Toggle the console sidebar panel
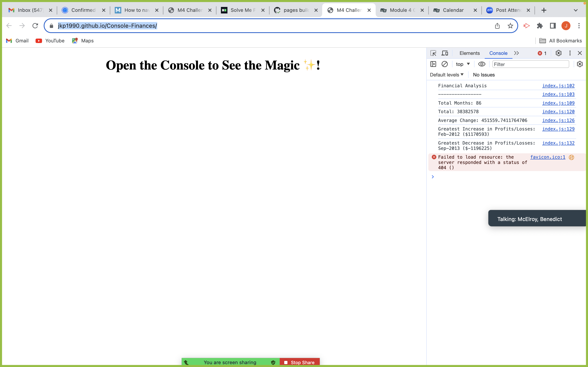This screenshot has height=367, width=588. [433, 64]
